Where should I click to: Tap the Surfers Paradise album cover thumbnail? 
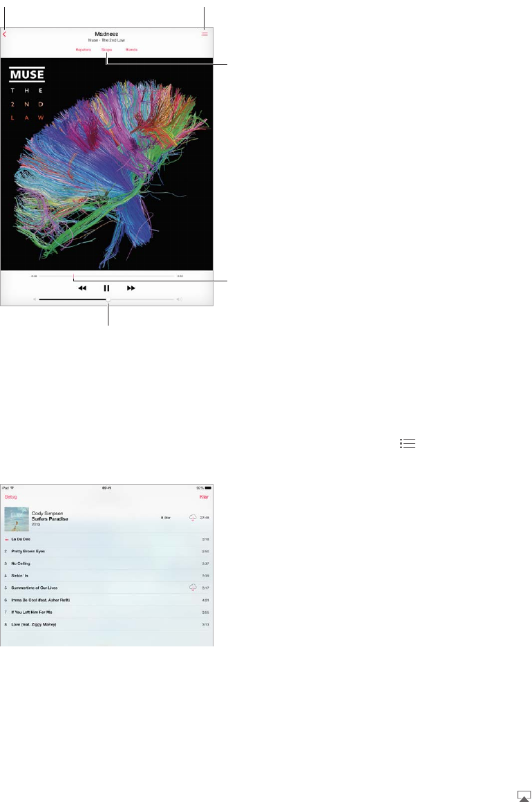coord(17,519)
